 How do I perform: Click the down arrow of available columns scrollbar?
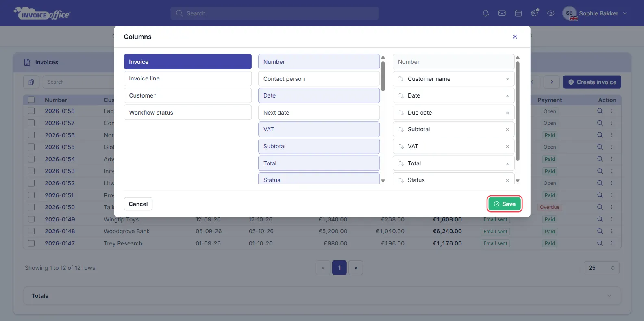(383, 181)
